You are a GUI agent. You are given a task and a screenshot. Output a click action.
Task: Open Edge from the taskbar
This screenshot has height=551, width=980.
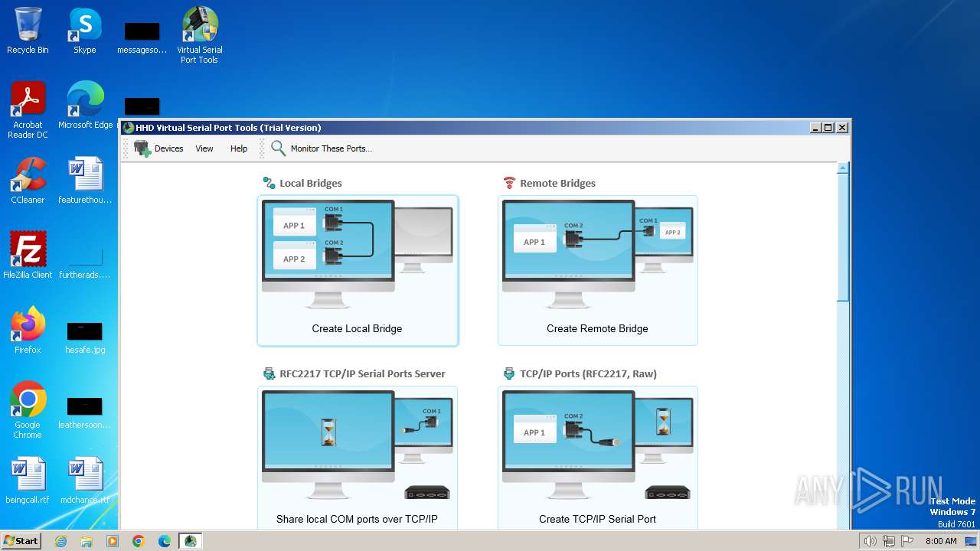coord(165,541)
